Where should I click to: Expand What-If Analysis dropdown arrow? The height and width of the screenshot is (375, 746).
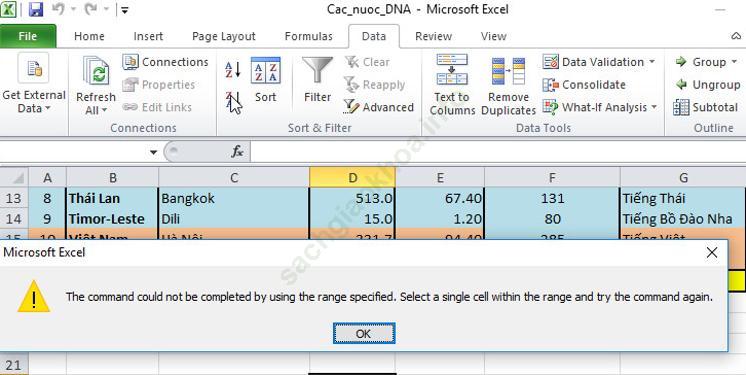tap(654, 107)
